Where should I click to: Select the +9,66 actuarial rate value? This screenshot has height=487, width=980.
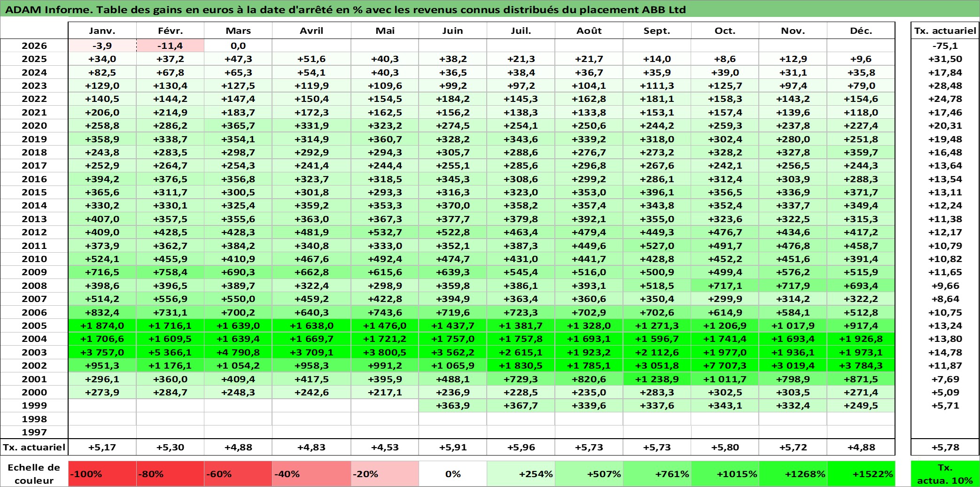945,286
